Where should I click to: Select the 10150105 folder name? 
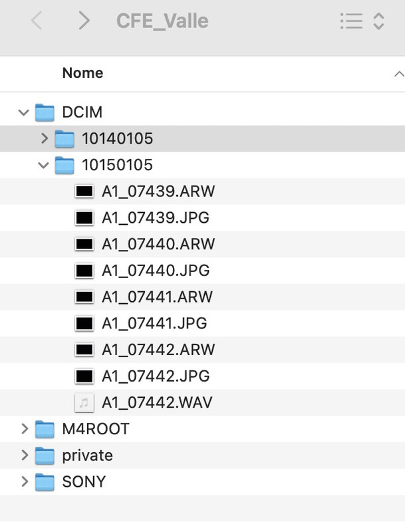[x=117, y=165]
